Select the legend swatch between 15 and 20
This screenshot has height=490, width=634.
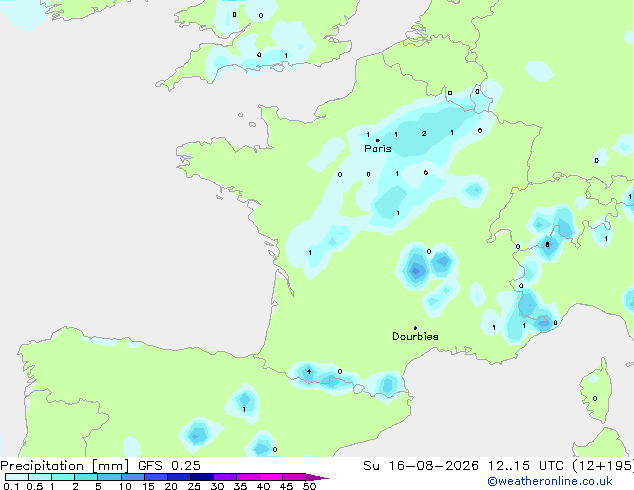[x=156, y=477]
